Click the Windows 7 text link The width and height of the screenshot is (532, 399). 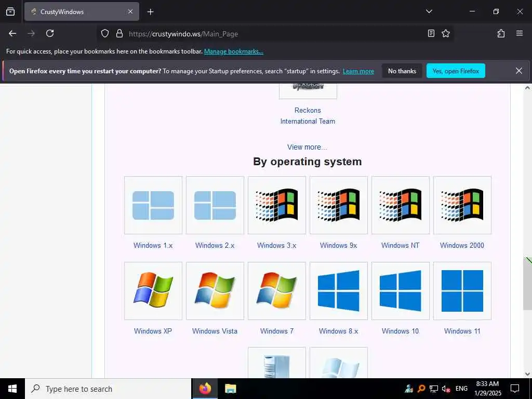tap(276, 331)
